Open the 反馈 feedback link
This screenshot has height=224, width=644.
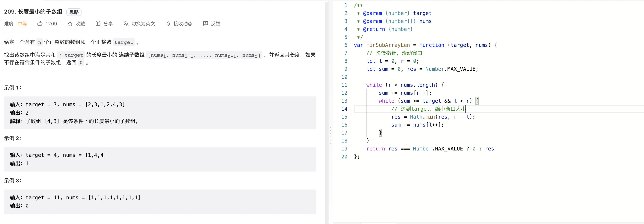pos(216,24)
